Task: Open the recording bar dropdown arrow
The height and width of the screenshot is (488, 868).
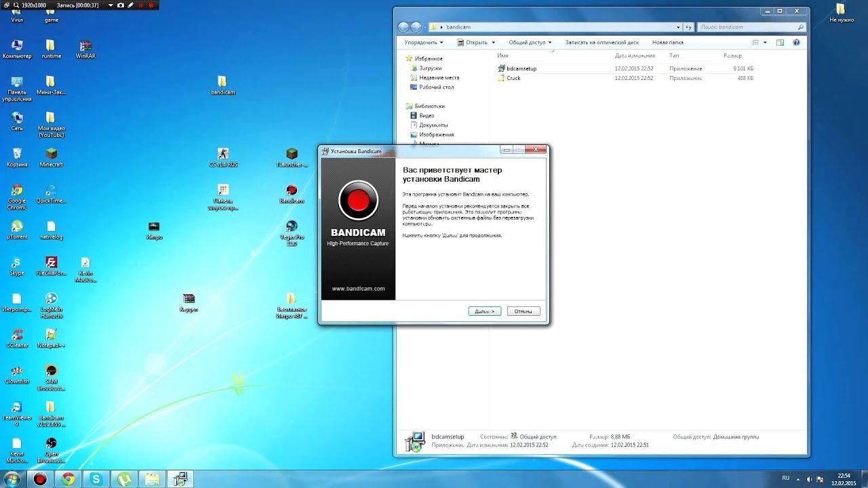Action: pos(111,5)
